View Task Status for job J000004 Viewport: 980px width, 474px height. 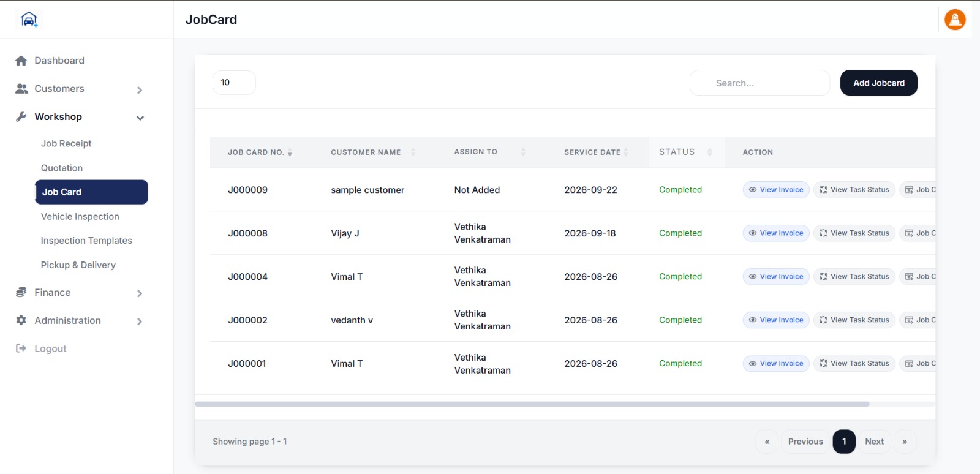[854, 277]
